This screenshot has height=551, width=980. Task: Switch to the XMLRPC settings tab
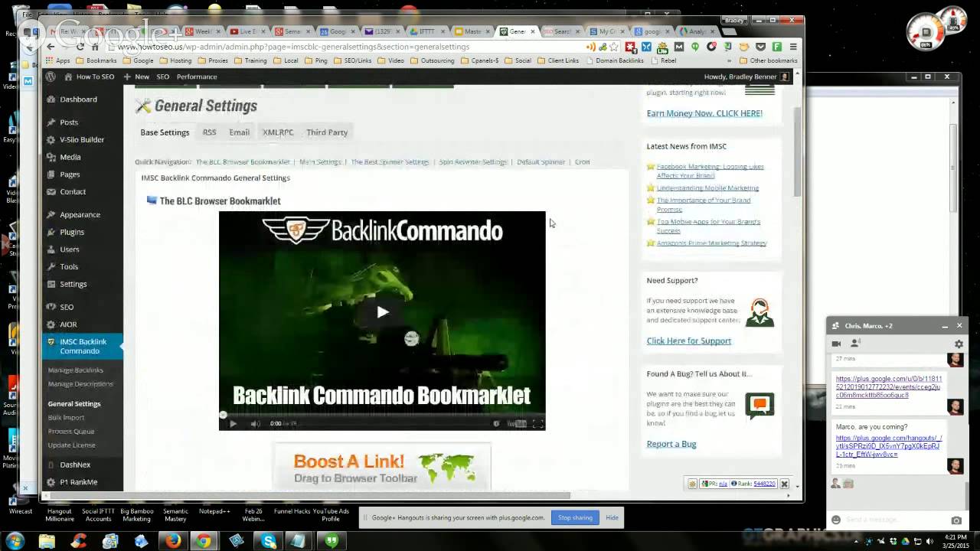[x=278, y=132]
